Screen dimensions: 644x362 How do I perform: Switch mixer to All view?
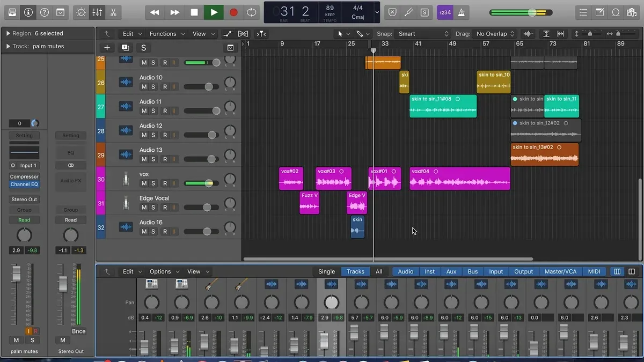pyautogui.click(x=379, y=271)
